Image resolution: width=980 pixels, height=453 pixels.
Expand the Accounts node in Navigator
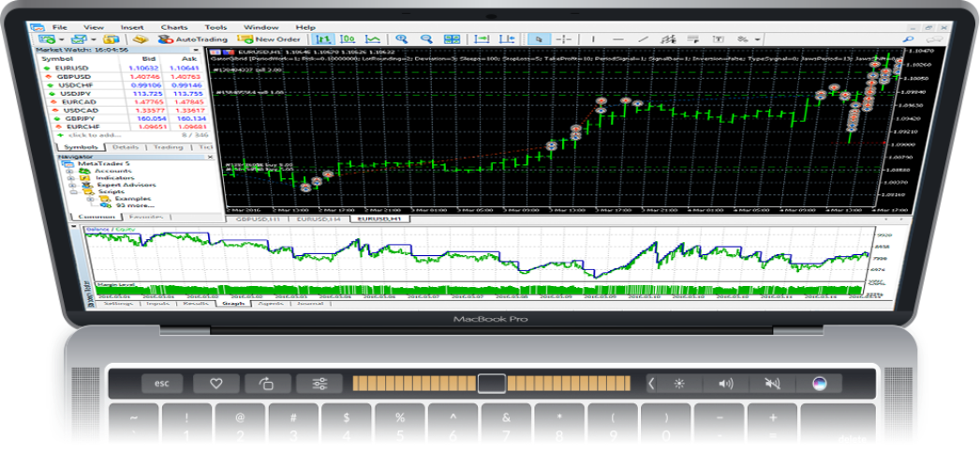[70, 172]
